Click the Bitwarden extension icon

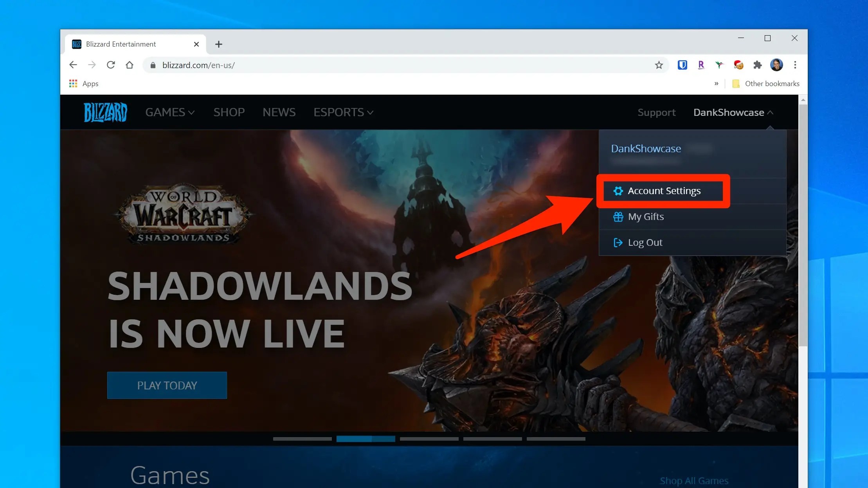(x=682, y=65)
